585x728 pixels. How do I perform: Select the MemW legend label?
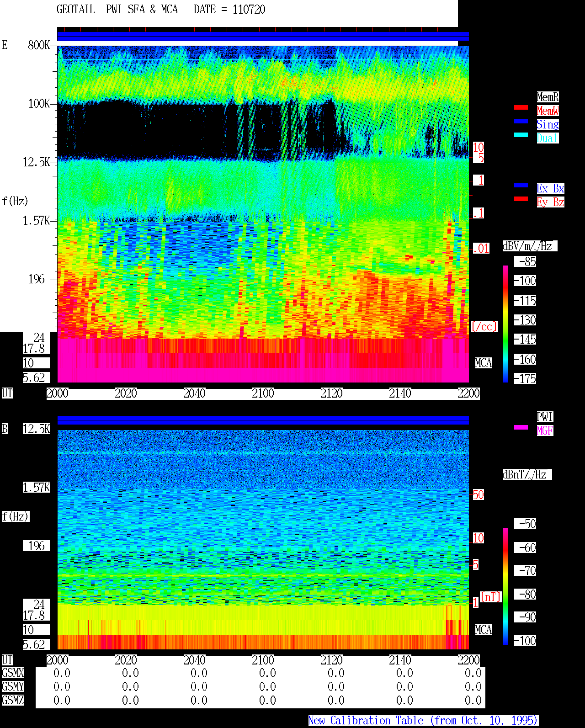tap(548, 111)
